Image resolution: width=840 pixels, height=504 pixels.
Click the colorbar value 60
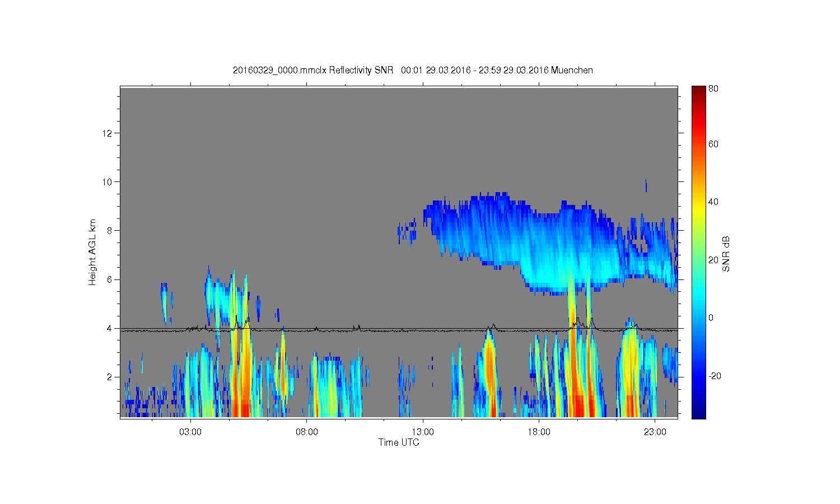pyautogui.click(x=713, y=144)
